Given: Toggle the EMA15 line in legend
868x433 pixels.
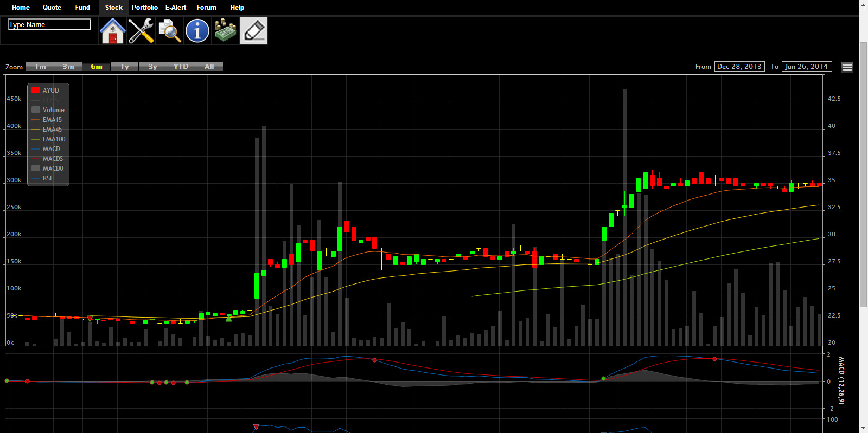Looking at the screenshot, I should pyautogui.click(x=47, y=120).
